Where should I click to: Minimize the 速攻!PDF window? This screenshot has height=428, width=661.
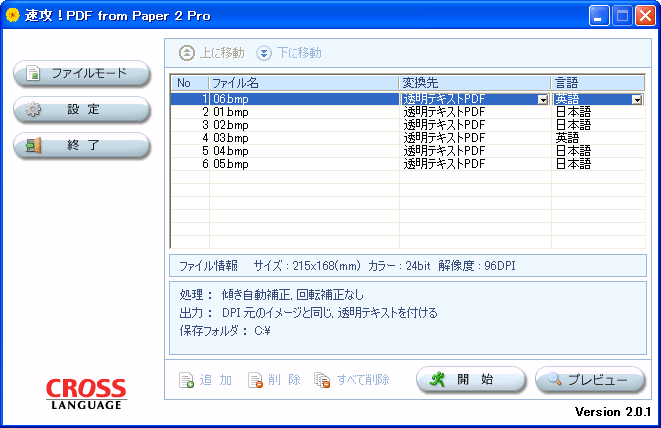(599, 16)
